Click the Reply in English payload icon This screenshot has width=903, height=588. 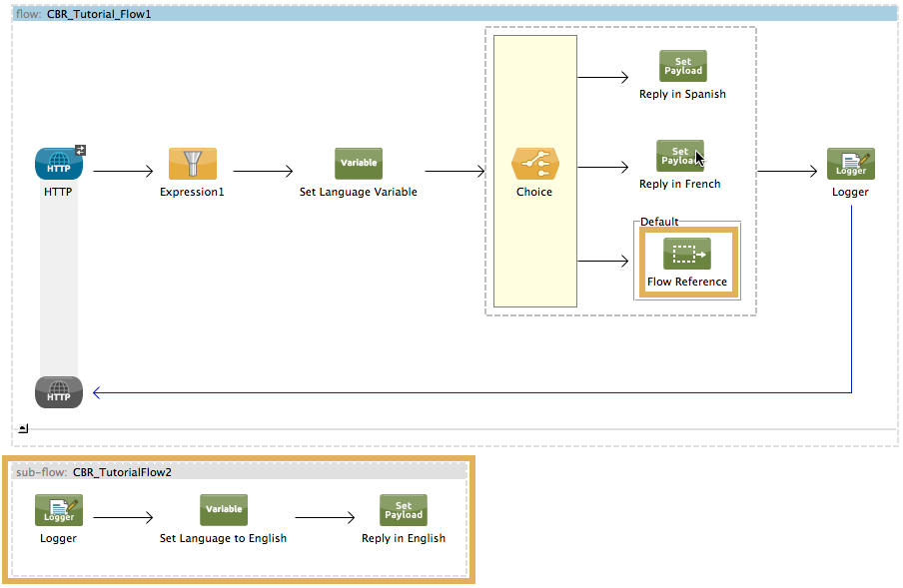[x=404, y=510]
